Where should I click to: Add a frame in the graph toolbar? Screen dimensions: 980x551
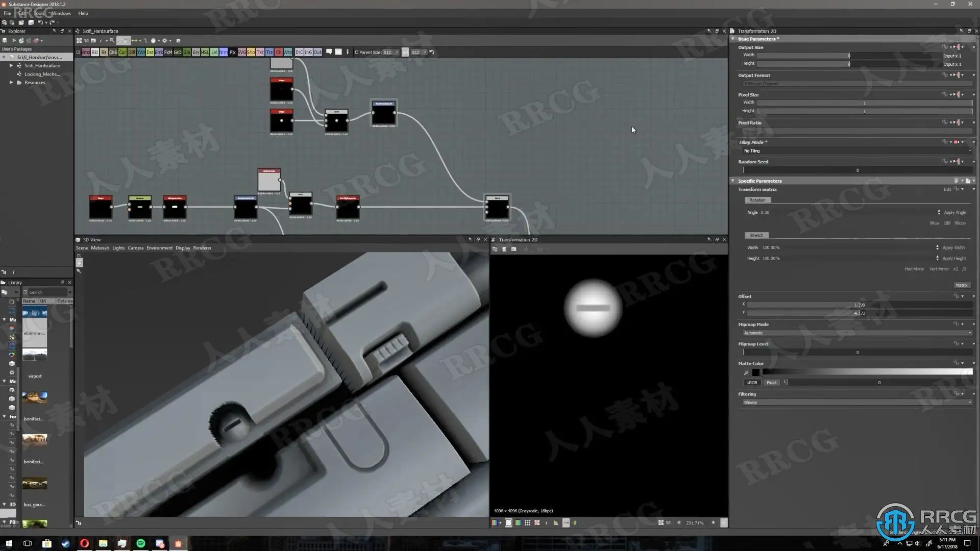tap(338, 52)
